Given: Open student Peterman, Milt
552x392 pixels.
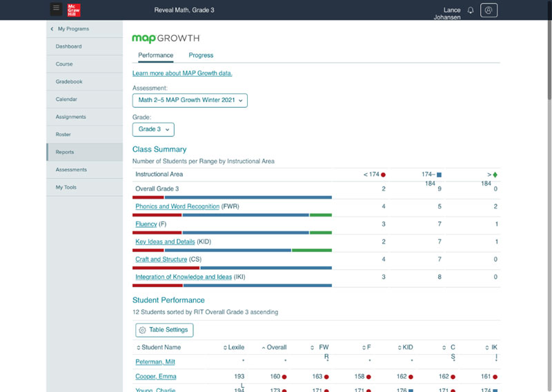Looking at the screenshot, I should 155,362.
